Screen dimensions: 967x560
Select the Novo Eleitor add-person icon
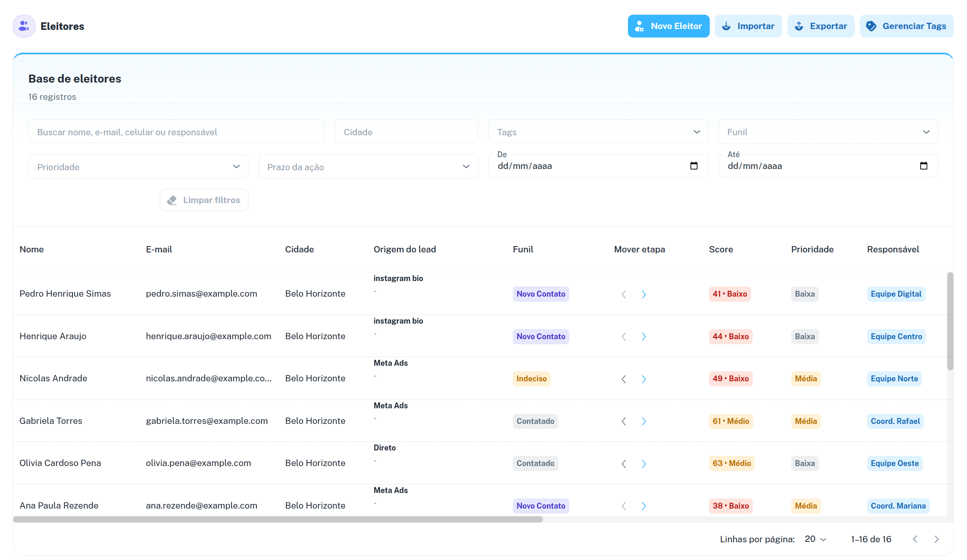[639, 26]
